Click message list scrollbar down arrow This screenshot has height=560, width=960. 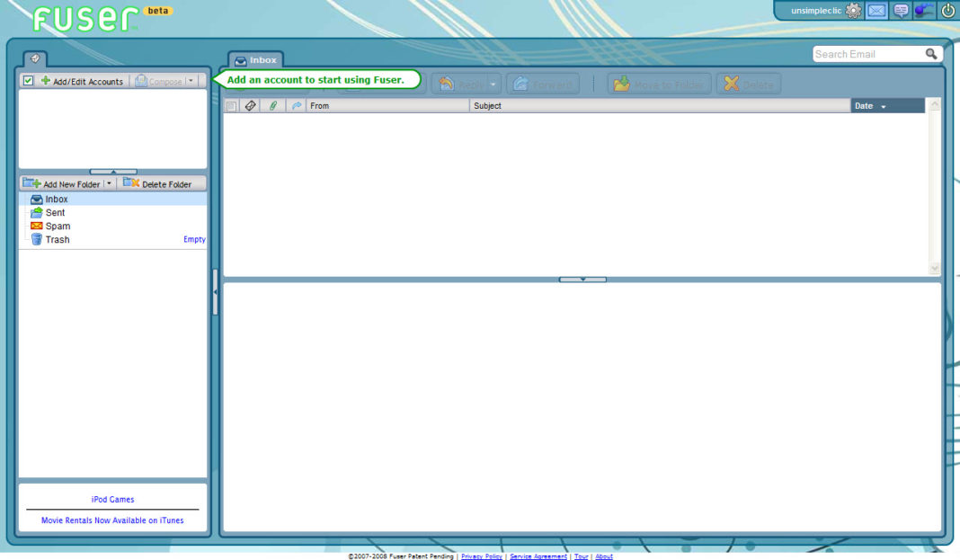coord(934,268)
